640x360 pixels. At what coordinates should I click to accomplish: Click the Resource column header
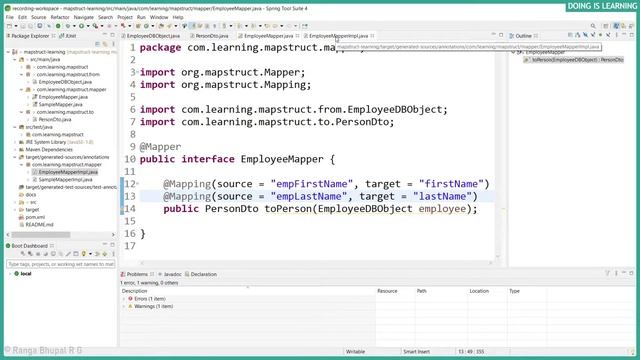coord(395,291)
